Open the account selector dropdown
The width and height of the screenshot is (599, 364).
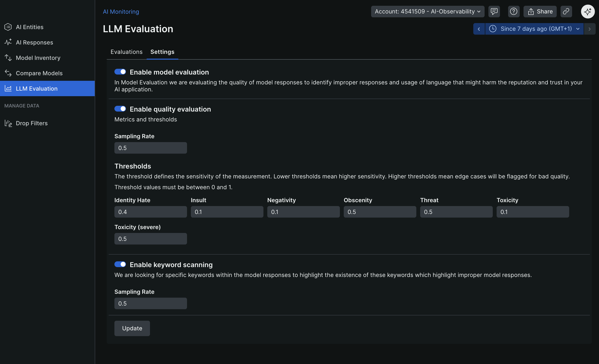pyautogui.click(x=427, y=12)
